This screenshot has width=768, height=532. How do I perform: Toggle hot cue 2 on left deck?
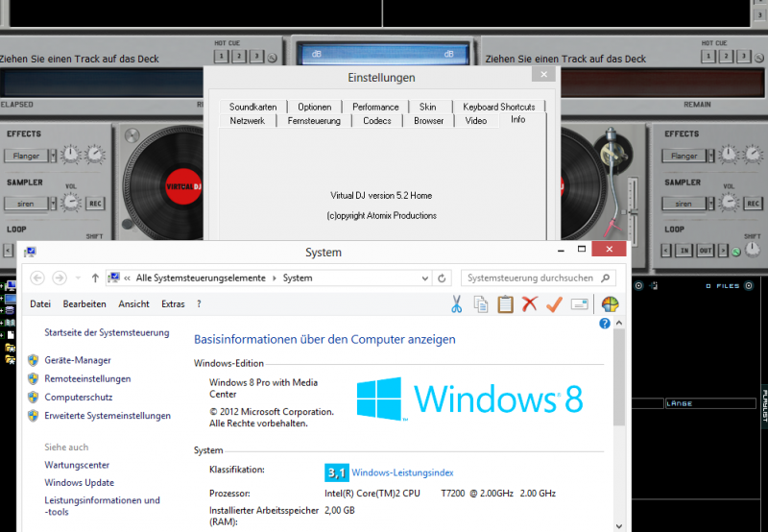point(238,57)
